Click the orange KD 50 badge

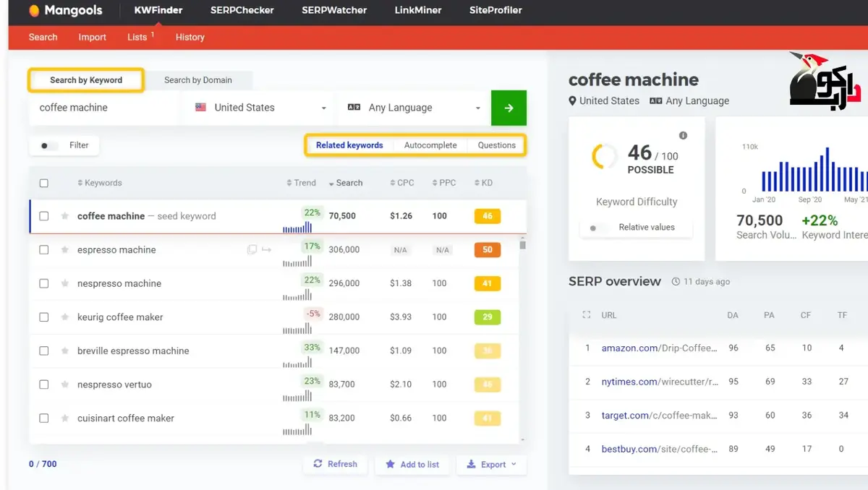tap(488, 250)
